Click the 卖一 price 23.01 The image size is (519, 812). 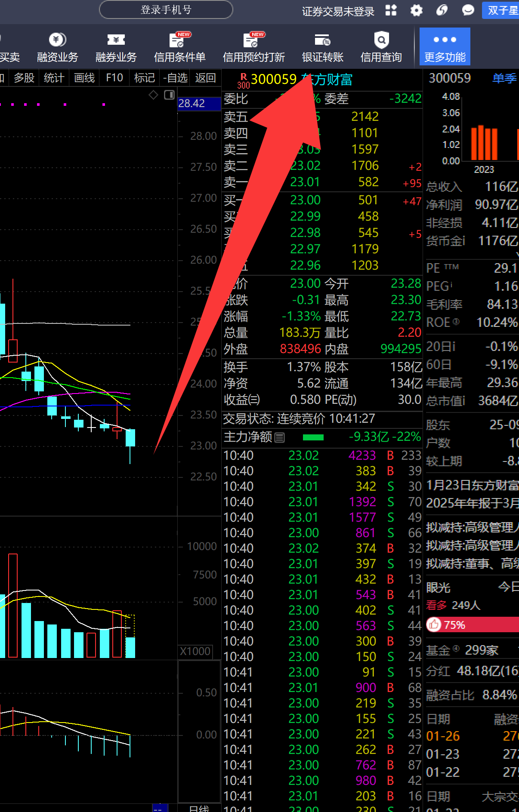[305, 182]
